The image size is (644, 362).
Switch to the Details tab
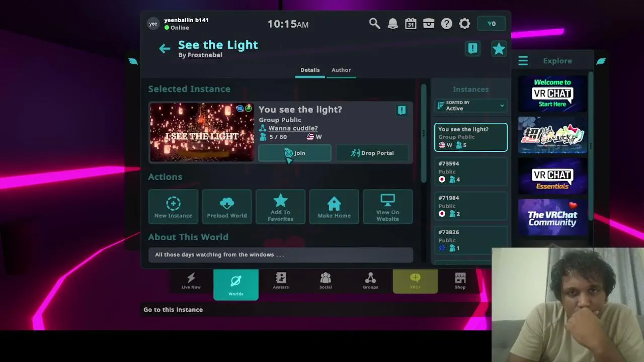coord(310,70)
